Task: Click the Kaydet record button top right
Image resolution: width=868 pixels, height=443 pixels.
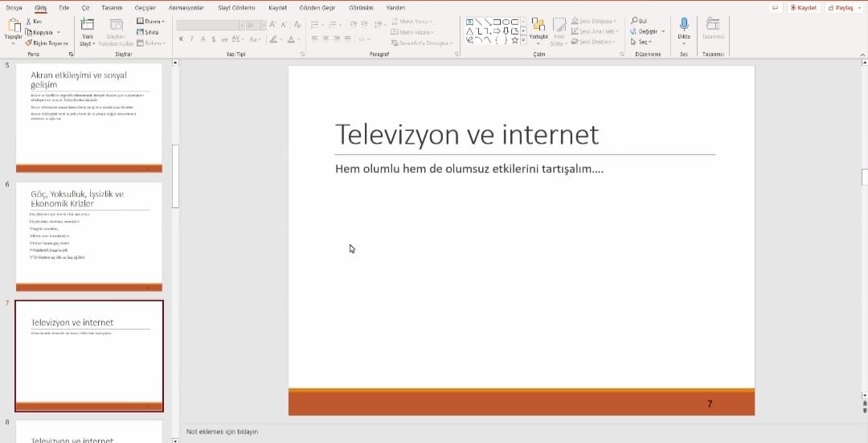Action: (803, 8)
